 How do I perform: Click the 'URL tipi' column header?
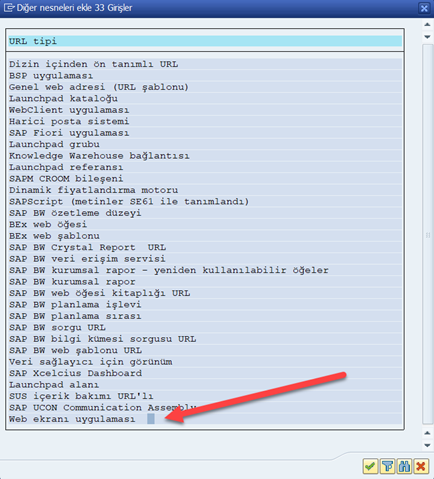point(205,41)
